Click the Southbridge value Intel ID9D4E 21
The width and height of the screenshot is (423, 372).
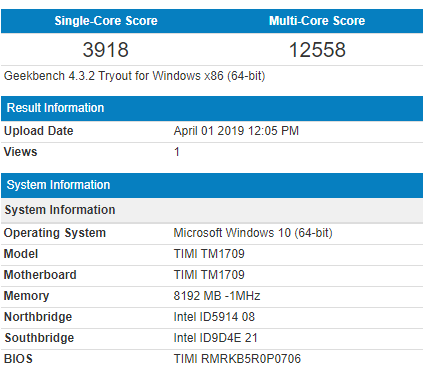pos(215,338)
